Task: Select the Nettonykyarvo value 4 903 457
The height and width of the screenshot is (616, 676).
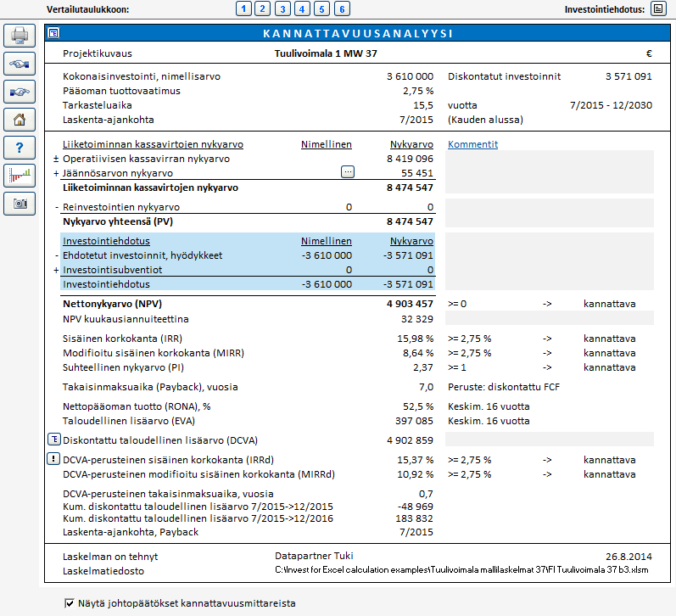Action: pos(410,304)
